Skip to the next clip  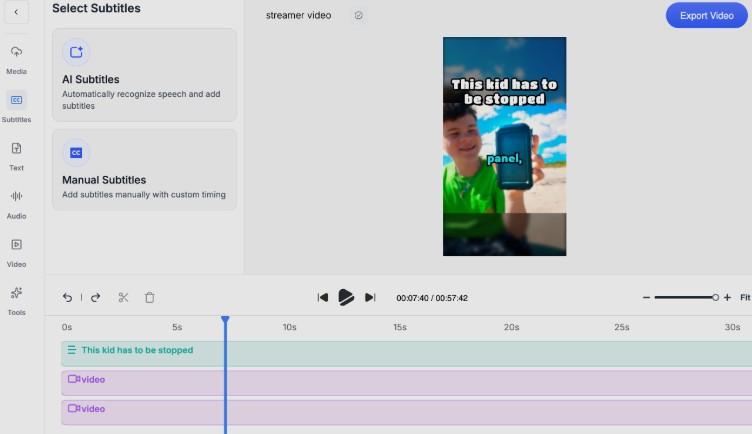pyautogui.click(x=370, y=297)
